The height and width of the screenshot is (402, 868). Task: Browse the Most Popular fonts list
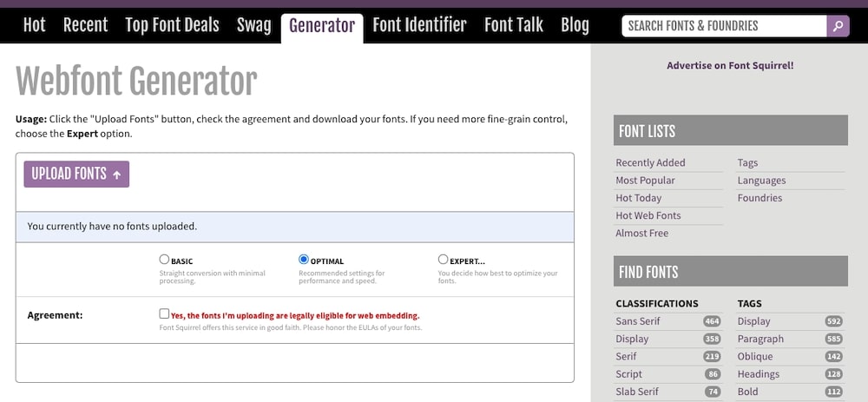click(x=645, y=181)
